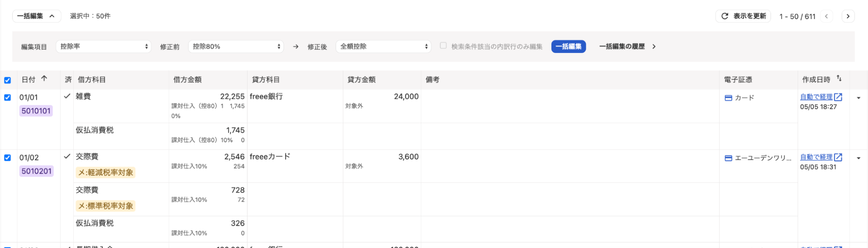This screenshot has width=868, height=248.
Task: Click the 仮払消費税 row with amount 326
Action: click(95, 223)
